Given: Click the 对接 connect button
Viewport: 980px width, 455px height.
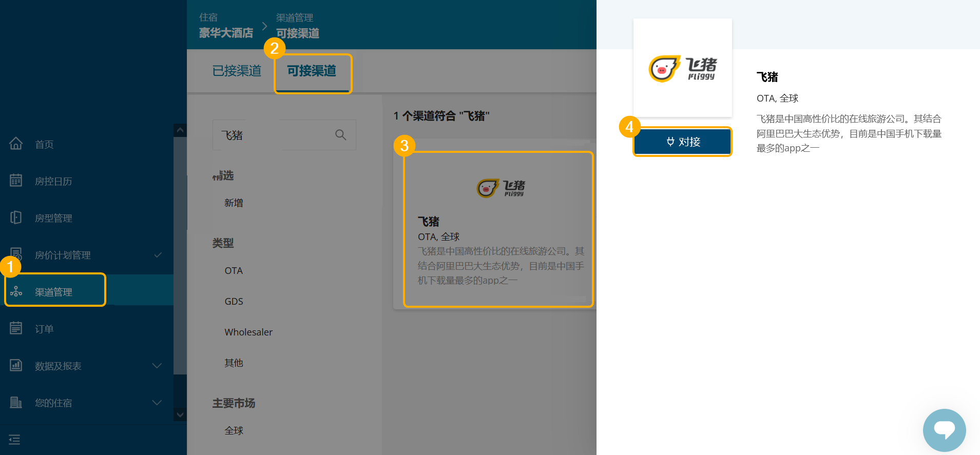Looking at the screenshot, I should (683, 142).
